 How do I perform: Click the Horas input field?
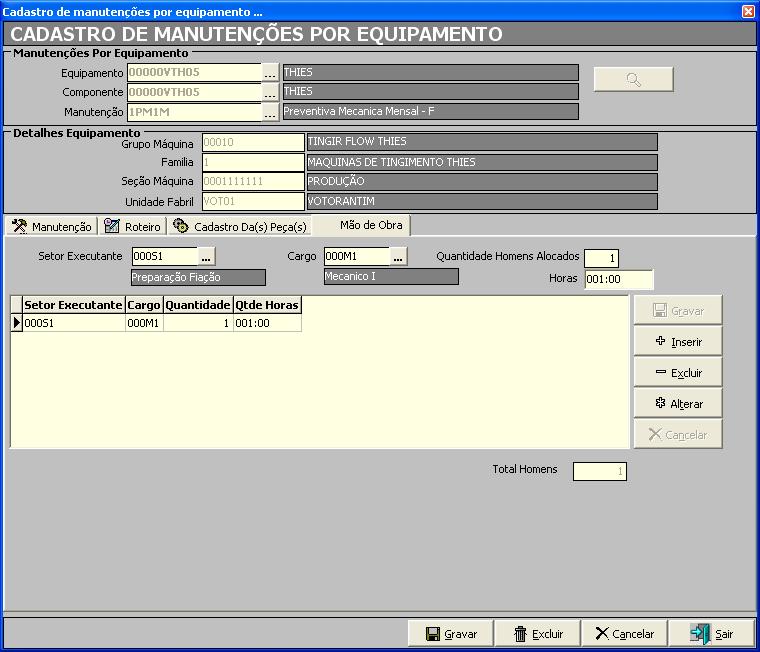pyautogui.click(x=618, y=280)
